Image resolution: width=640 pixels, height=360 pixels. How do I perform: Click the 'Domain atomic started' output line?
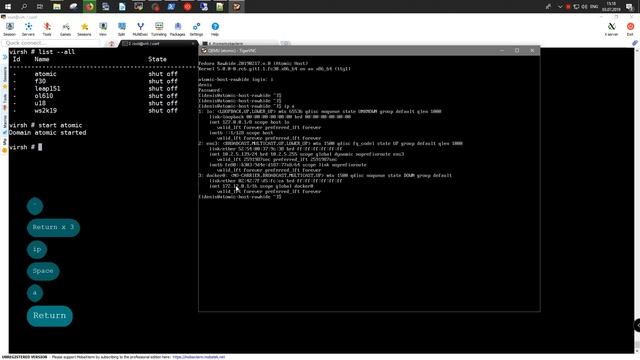[47, 133]
